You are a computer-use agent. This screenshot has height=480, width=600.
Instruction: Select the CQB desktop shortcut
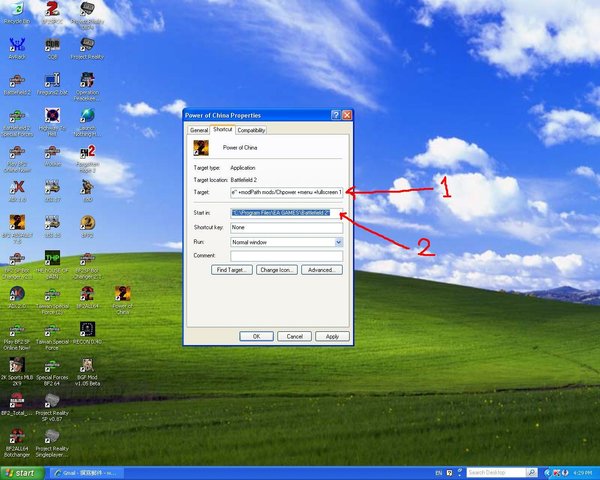(52, 49)
